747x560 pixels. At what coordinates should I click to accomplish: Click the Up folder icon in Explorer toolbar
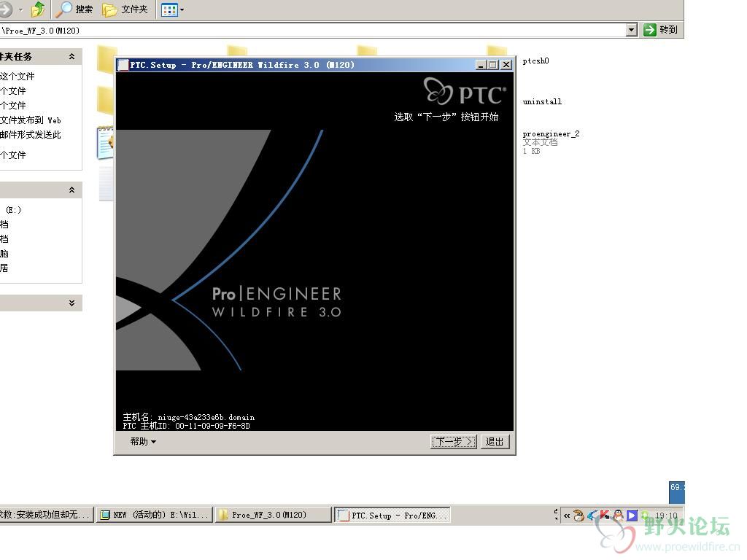(x=38, y=9)
